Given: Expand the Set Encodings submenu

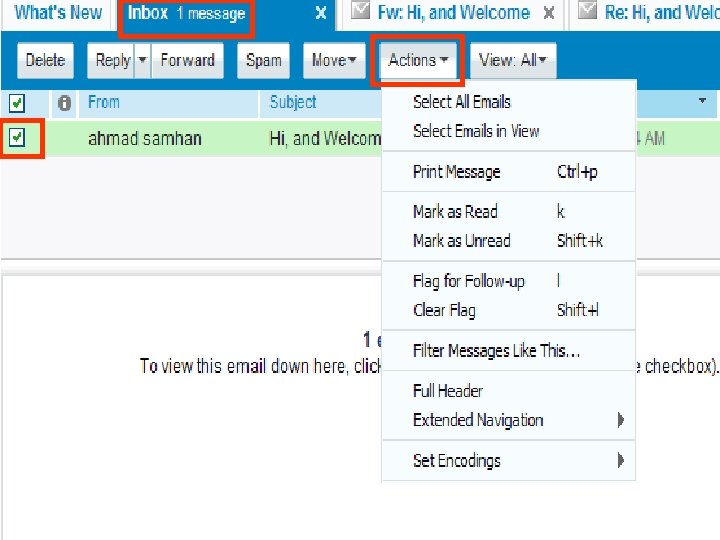Looking at the screenshot, I should [509, 460].
